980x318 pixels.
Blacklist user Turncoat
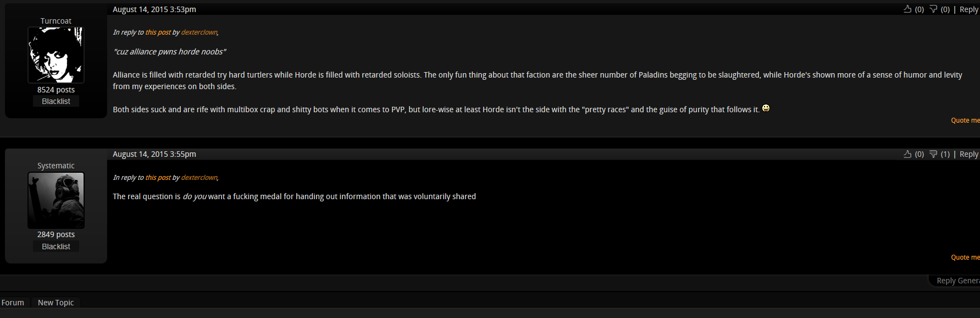point(56,101)
